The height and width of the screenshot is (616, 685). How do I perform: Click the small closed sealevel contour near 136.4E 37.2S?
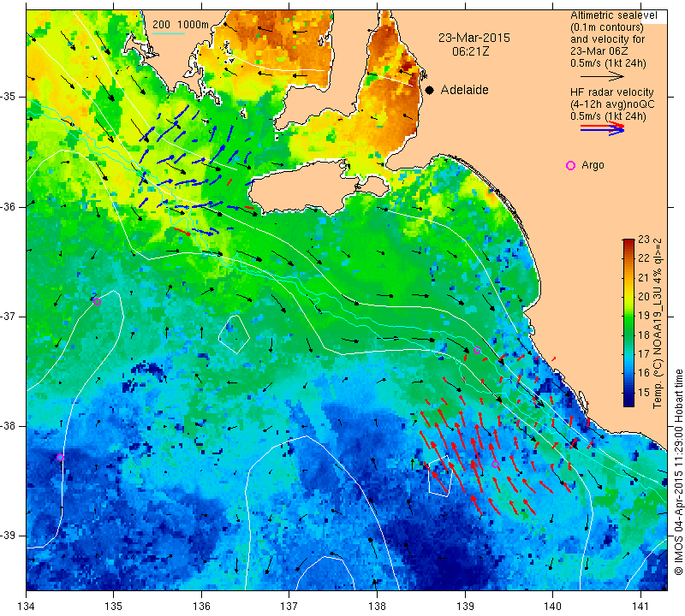[x=234, y=334]
